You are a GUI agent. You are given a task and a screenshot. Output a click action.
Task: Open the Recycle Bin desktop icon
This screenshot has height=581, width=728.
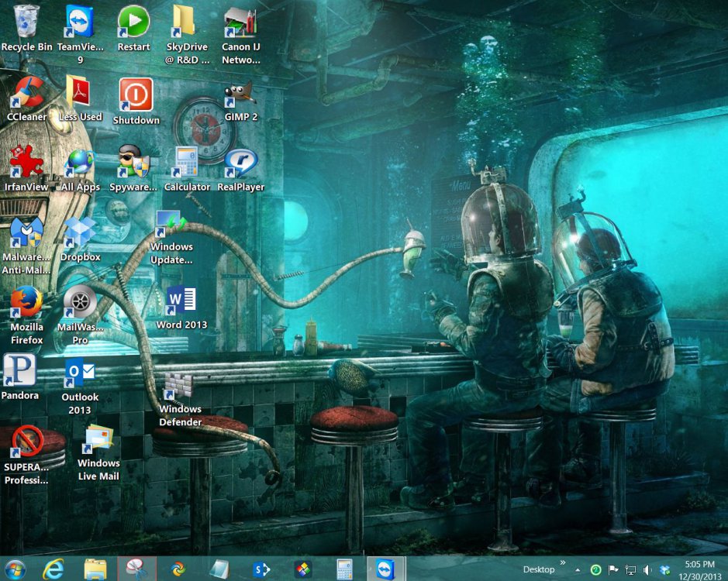(26, 22)
